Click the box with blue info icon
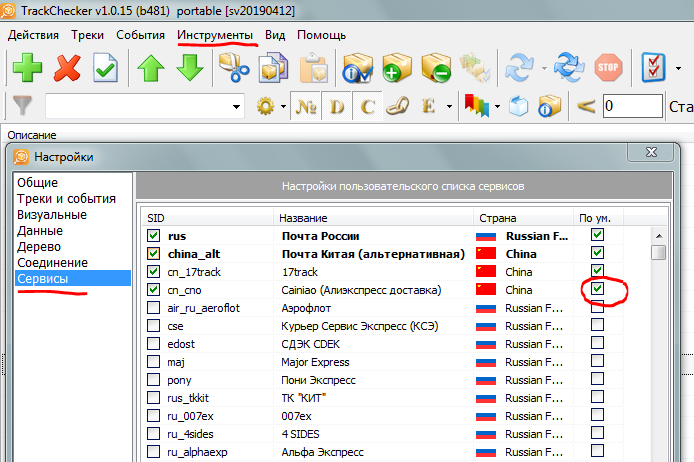This screenshot has width=694, height=462. coord(549,106)
